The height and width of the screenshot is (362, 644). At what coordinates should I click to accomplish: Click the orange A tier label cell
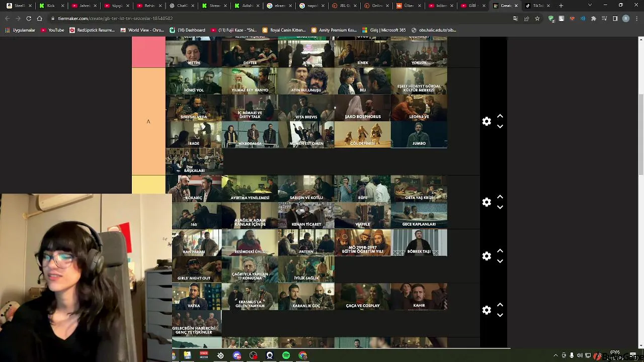[148, 122]
